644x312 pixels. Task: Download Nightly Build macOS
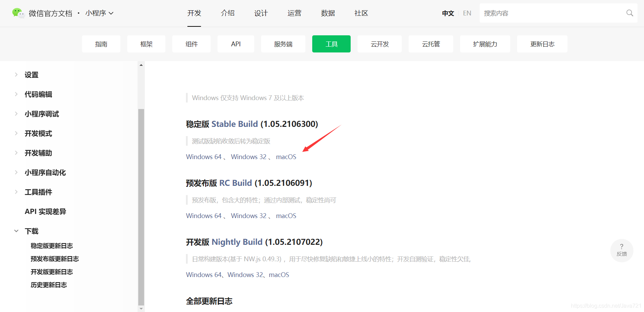279,275
